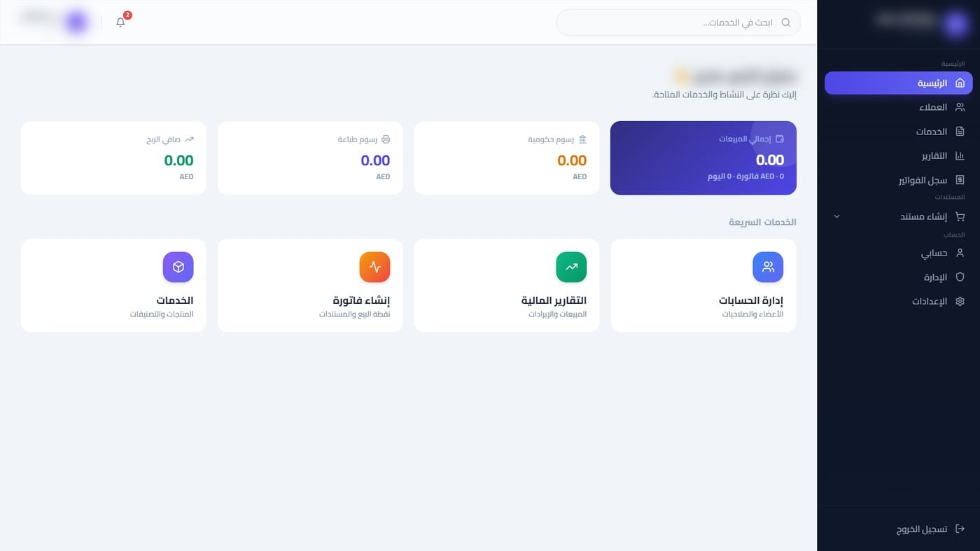Click the 0.00 value under رسوم حكومية
Viewport: 980px width, 551px height.
(572, 160)
